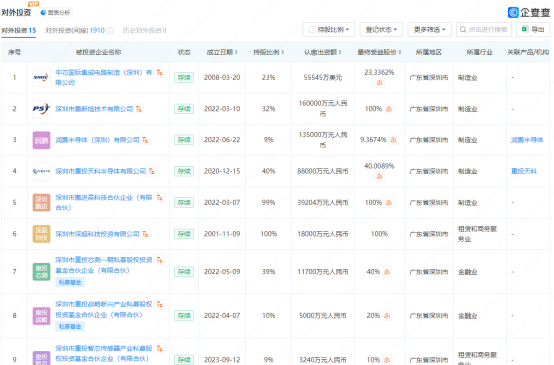
Task: Open the 持股比例 filter dropdown
Action: tap(329, 30)
